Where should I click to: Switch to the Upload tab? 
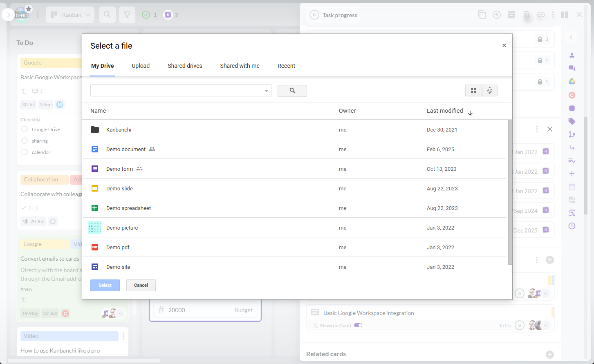click(x=141, y=66)
